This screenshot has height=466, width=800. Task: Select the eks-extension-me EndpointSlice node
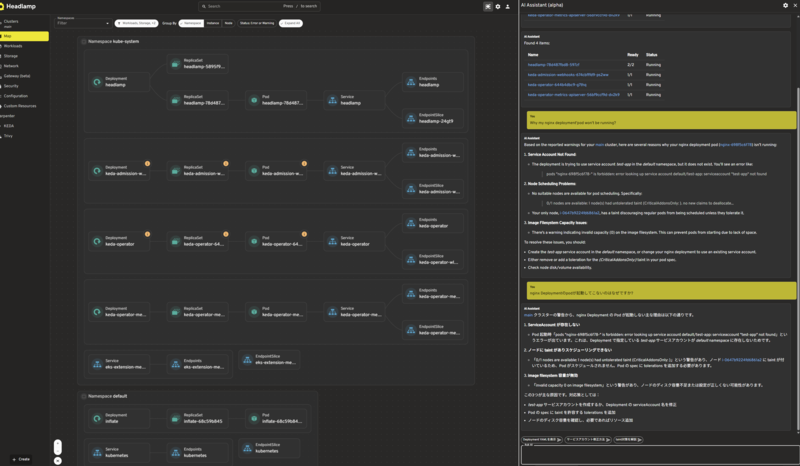(269, 359)
